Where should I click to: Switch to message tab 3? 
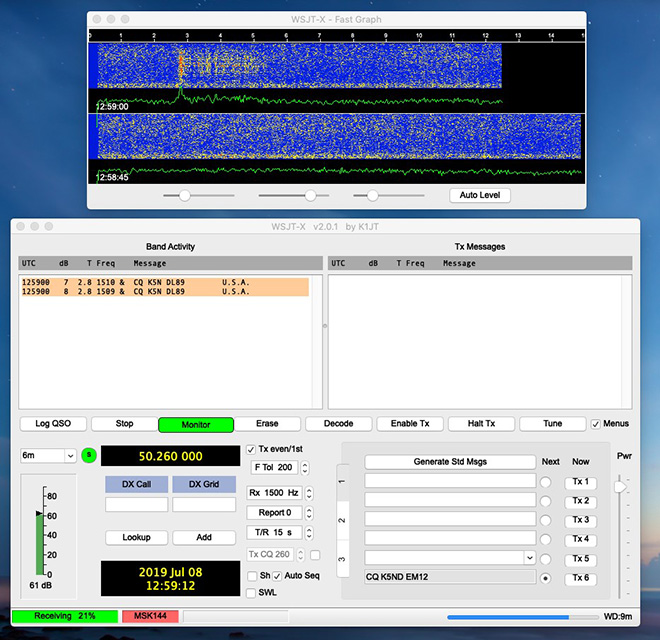(342, 559)
